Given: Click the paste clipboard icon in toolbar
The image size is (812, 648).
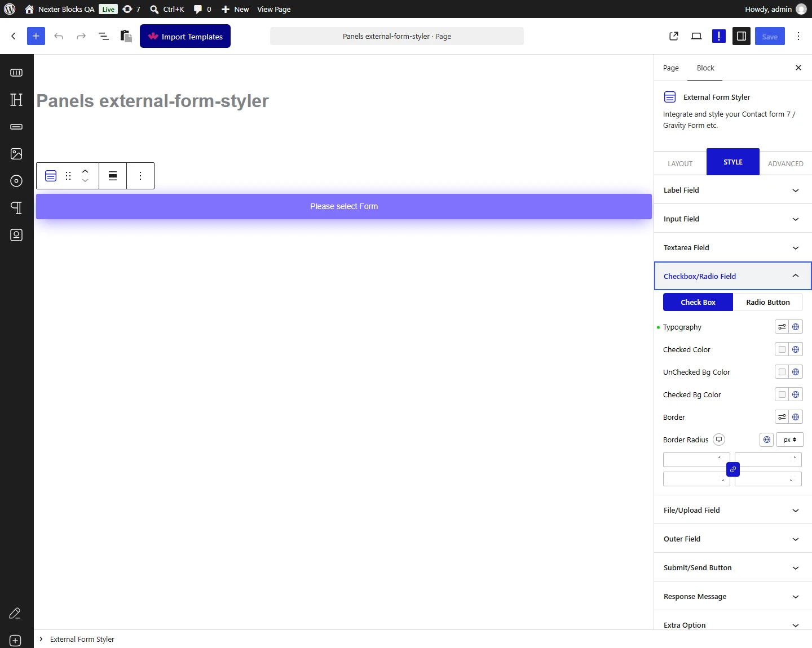Looking at the screenshot, I should [126, 36].
